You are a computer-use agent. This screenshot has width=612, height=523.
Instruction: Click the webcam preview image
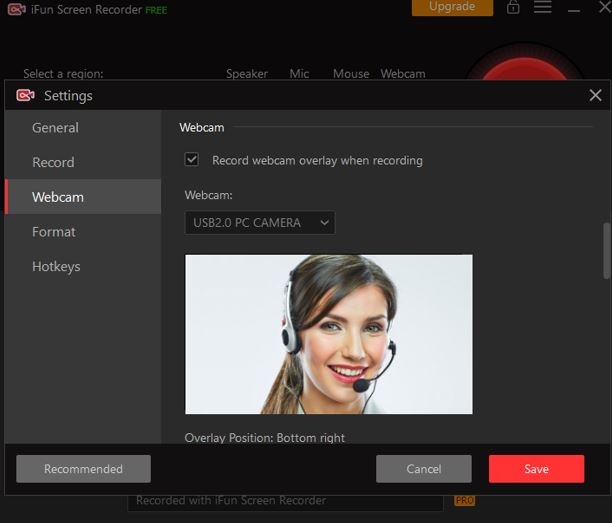coord(329,334)
